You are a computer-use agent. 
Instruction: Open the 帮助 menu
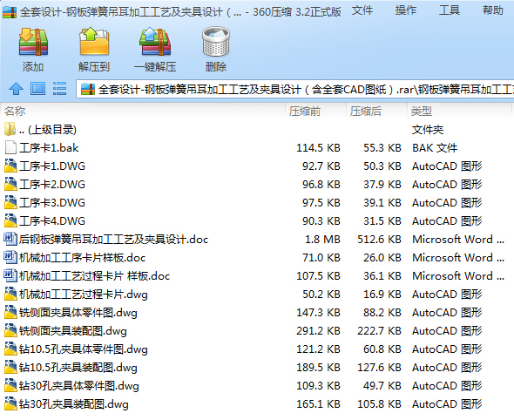pyautogui.click(x=493, y=10)
